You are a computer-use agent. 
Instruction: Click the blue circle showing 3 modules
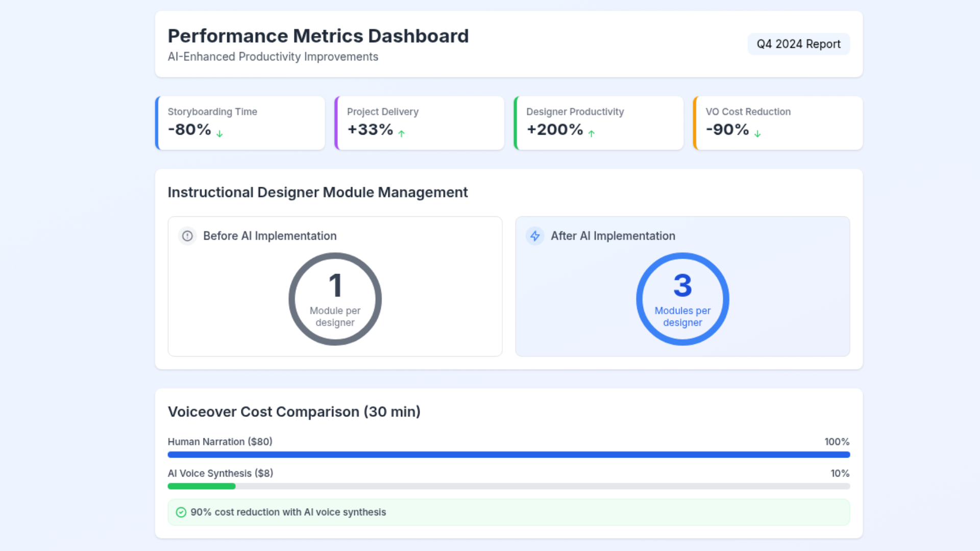click(682, 299)
